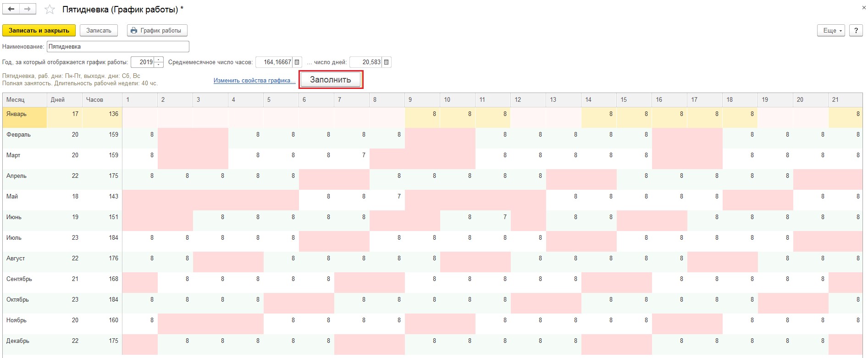Click August hours total 176
868x358 pixels.
point(102,262)
